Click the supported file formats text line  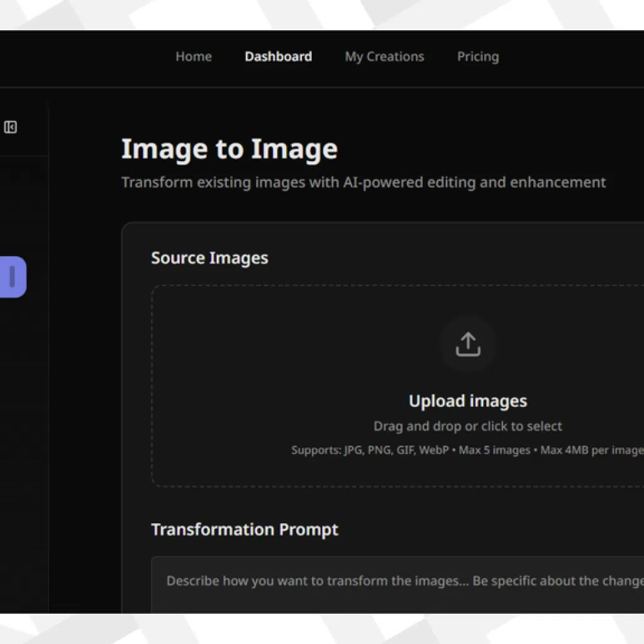[x=467, y=450]
